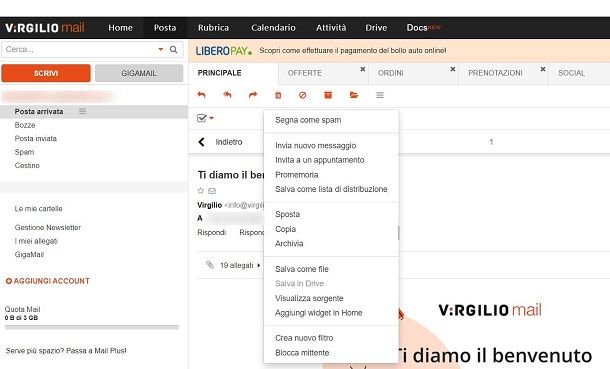This screenshot has height=369, width=610.
Task: Choose Sposta from the context menu
Action: click(x=287, y=214)
